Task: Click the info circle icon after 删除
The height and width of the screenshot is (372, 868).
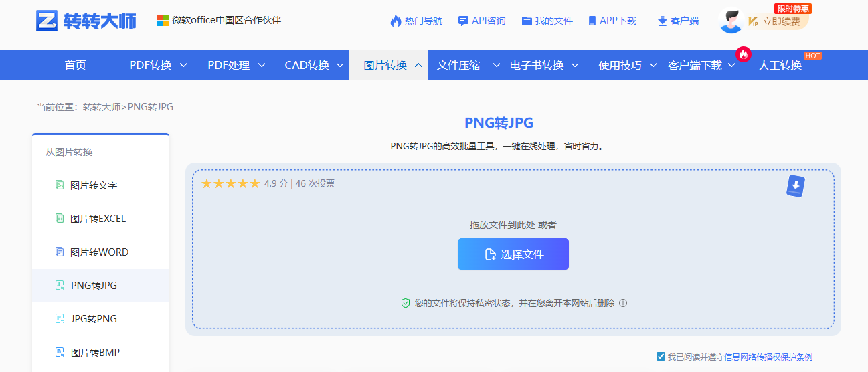Action: click(623, 303)
